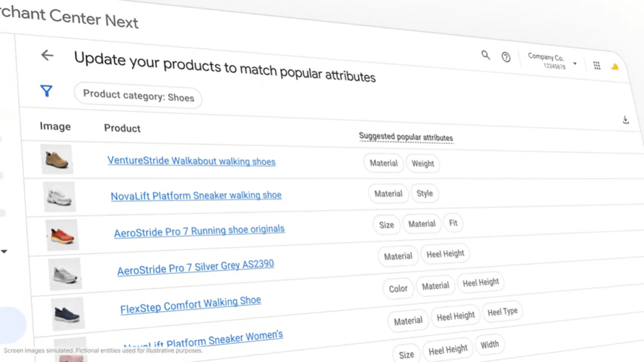The height and width of the screenshot is (362, 644).
Task: Open NovaLift Platform Sneaker Women's link
Action: (x=203, y=340)
